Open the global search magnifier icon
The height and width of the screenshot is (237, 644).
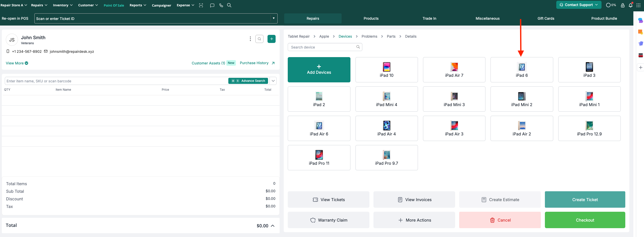(x=229, y=5)
